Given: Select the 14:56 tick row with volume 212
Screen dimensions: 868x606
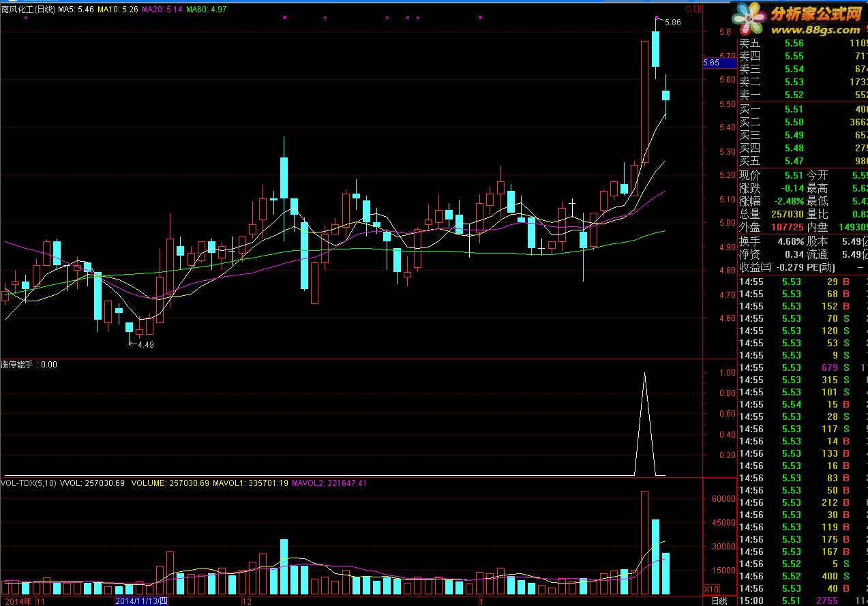Looking at the screenshot, I should pos(803,502).
